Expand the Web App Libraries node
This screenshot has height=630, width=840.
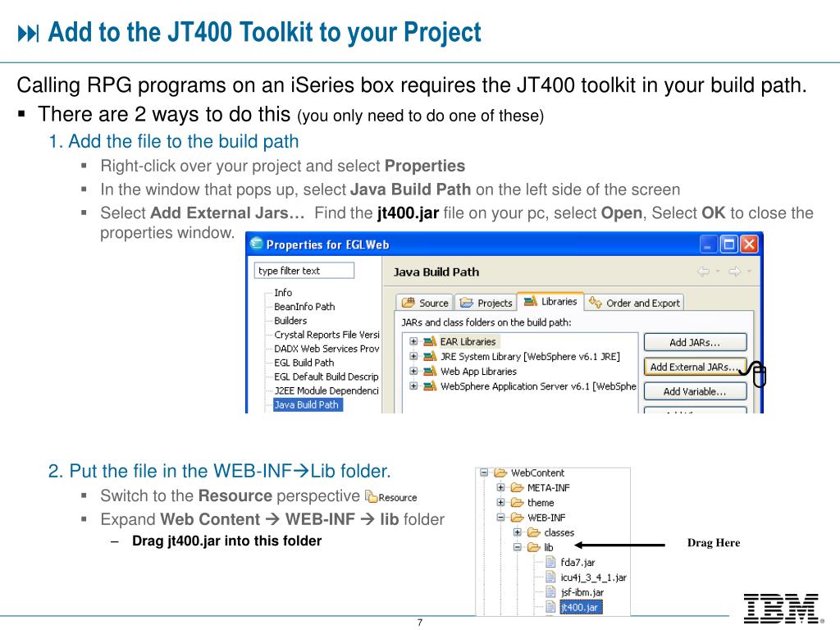click(x=413, y=371)
